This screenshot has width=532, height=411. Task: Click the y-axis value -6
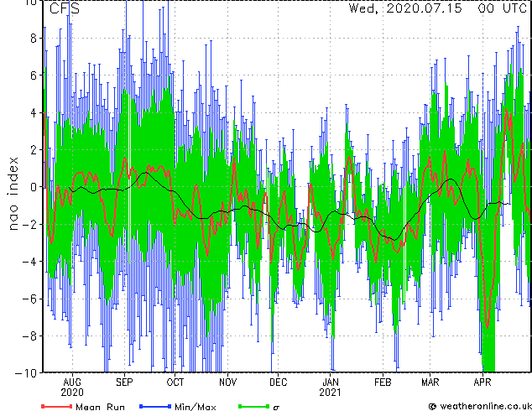(x=29, y=299)
